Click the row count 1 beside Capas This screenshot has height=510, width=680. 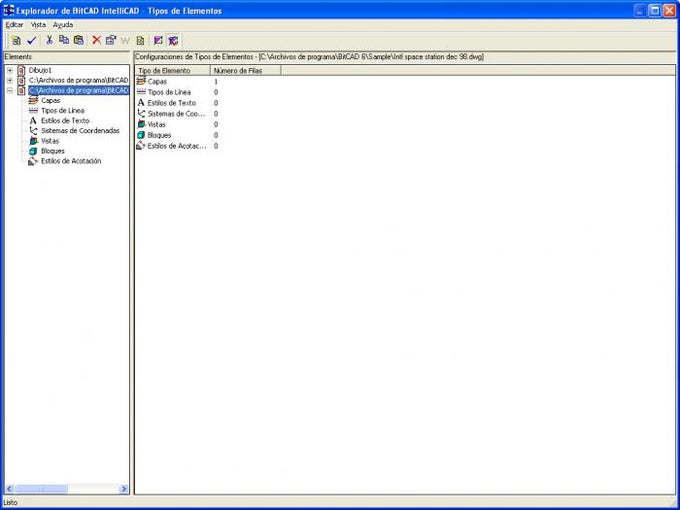pos(216,82)
